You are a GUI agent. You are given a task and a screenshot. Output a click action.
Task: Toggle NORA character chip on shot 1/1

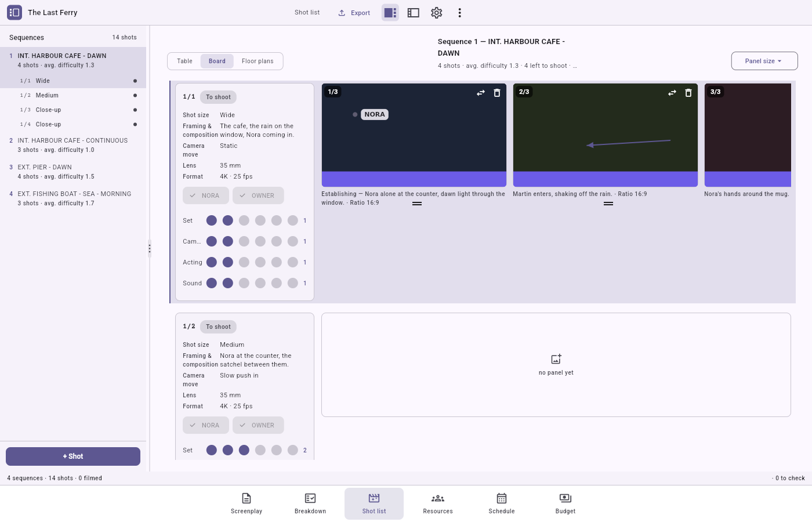[206, 195]
